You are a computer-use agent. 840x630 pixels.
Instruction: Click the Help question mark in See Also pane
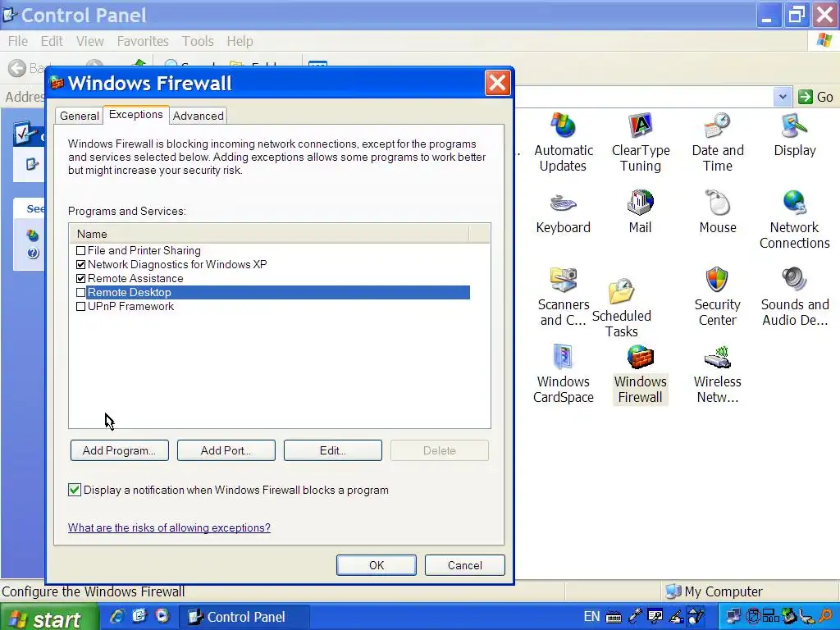point(33,253)
